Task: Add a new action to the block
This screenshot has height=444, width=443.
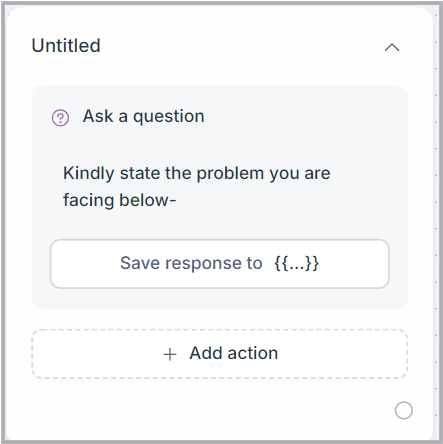Action: [220, 354]
